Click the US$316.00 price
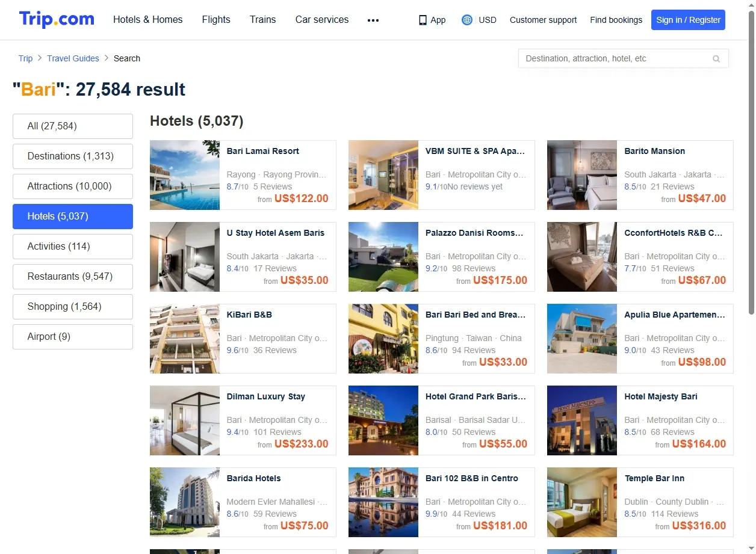The height and width of the screenshot is (554, 756). coord(699,526)
